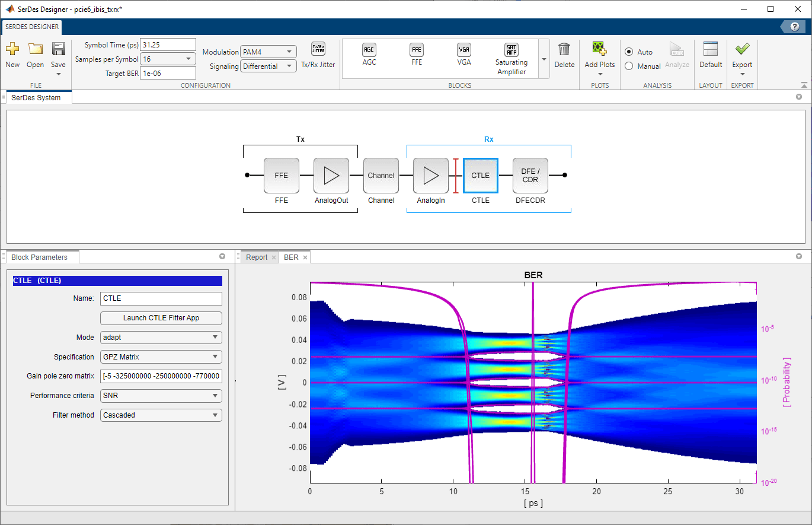Switch to the BER tab
812x525 pixels.
291,257
